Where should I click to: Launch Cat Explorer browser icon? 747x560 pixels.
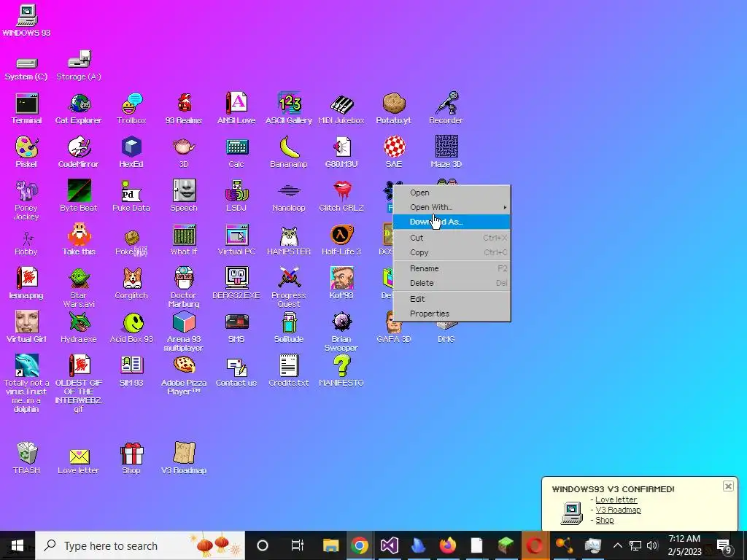(x=79, y=109)
